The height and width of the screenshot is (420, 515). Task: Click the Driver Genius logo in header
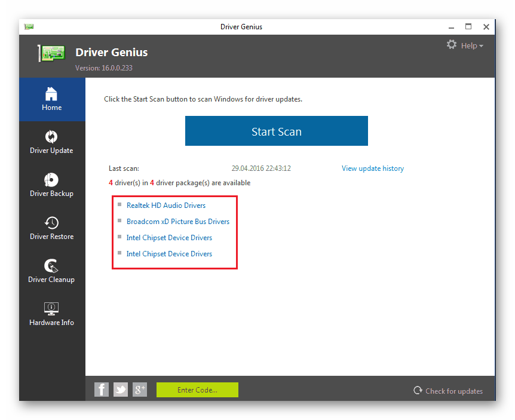point(51,53)
